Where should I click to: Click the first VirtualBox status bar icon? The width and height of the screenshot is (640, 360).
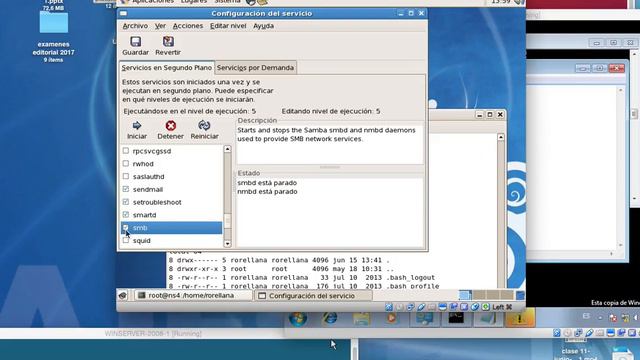389,307
